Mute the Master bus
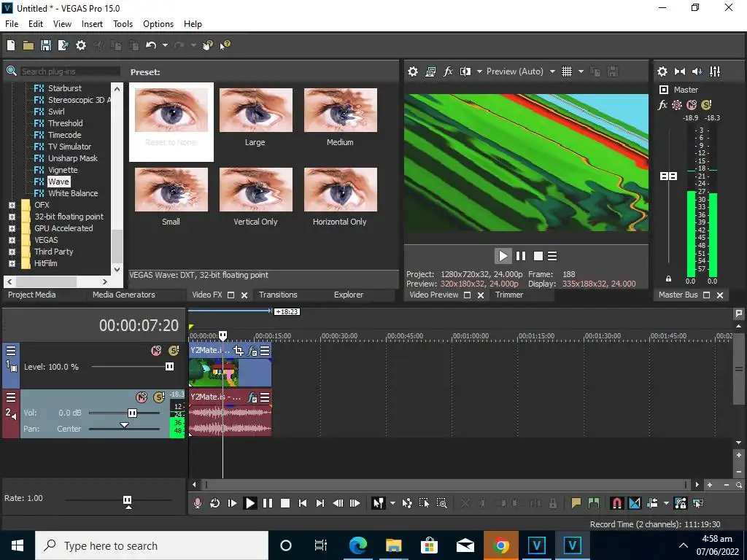The height and width of the screenshot is (560, 747). tap(692, 105)
